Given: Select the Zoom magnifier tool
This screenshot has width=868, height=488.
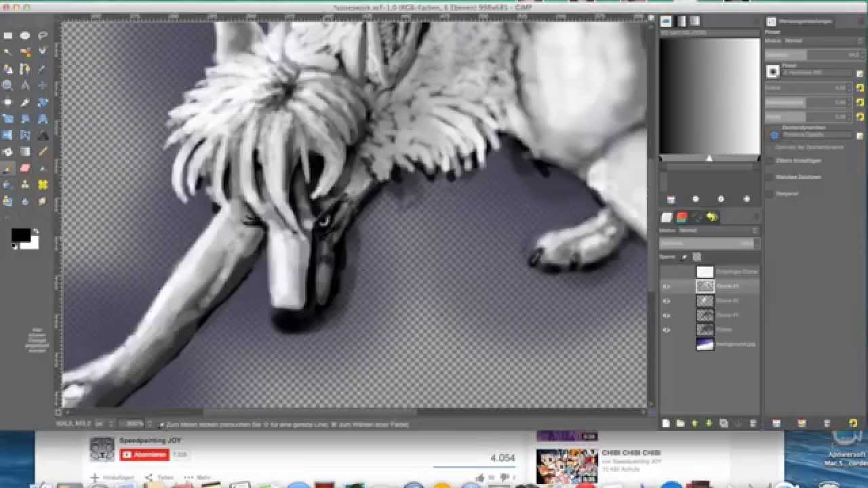Looking at the screenshot, I should [x=8, y=85].
